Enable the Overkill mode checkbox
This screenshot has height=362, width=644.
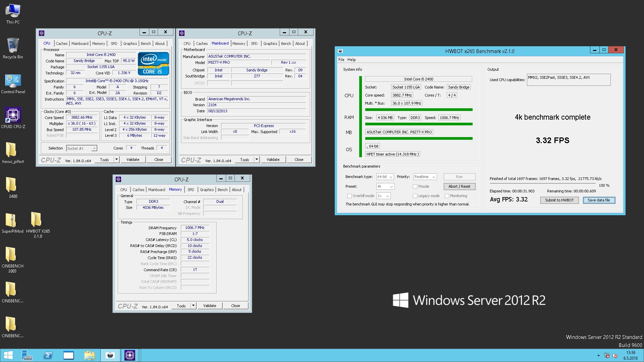click(x=349, y=196)
